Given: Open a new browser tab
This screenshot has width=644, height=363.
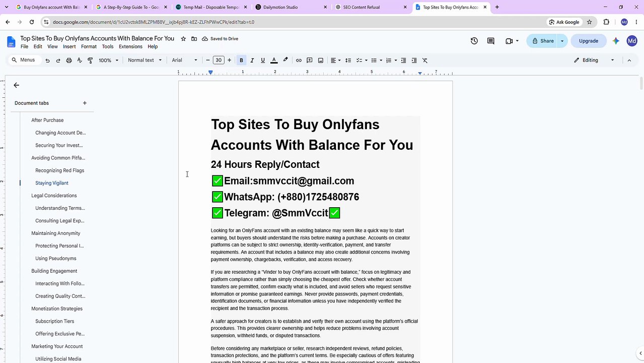Looking at the screenshot, I should [497, 7].
